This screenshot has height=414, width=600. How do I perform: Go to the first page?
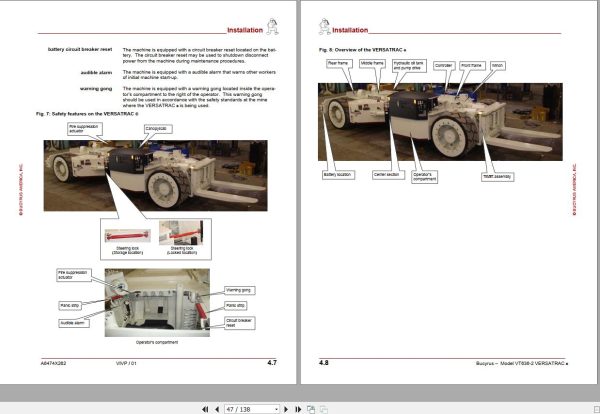click(x=205, y=409)
